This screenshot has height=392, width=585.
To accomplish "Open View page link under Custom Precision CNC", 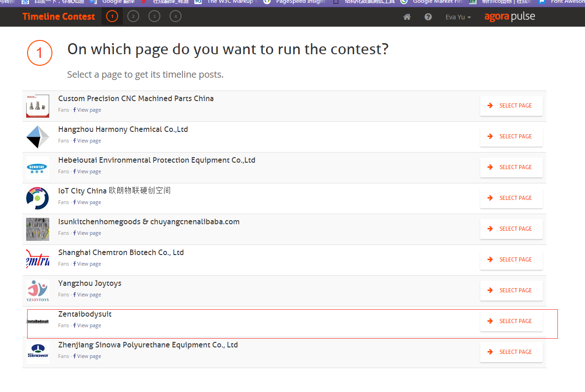I will pyautogui.click(x=87, y=110).
